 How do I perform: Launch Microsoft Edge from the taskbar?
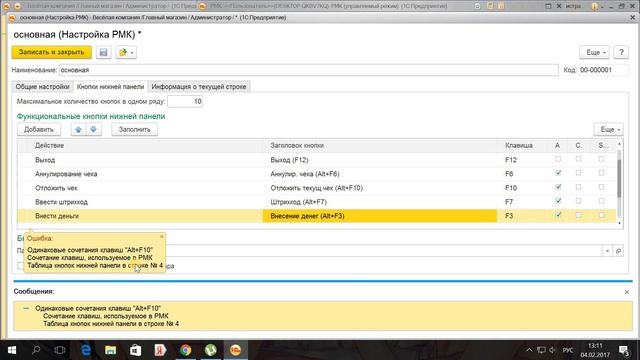[86, 350]
